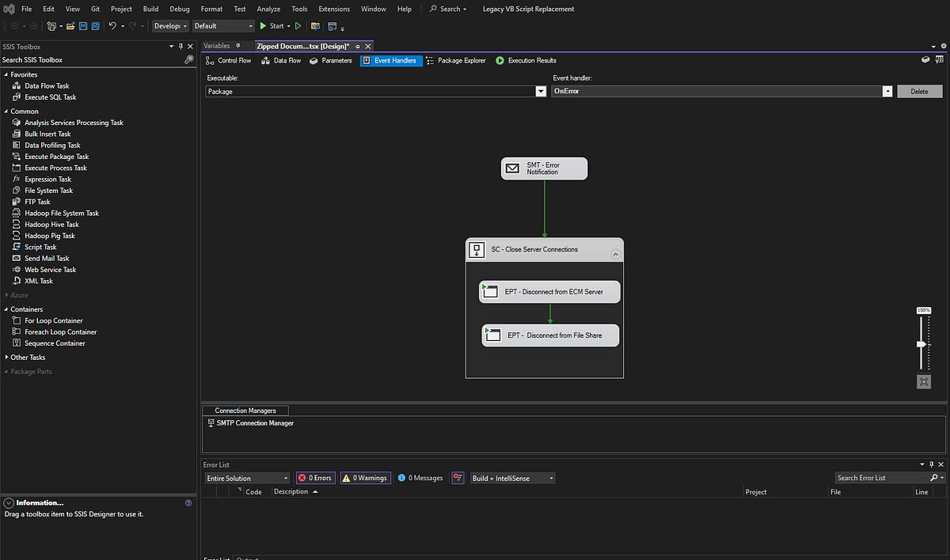Select the Script Task toolbox item
The image size is (950, 560).
pyautogui.click(x=35, y=247)
